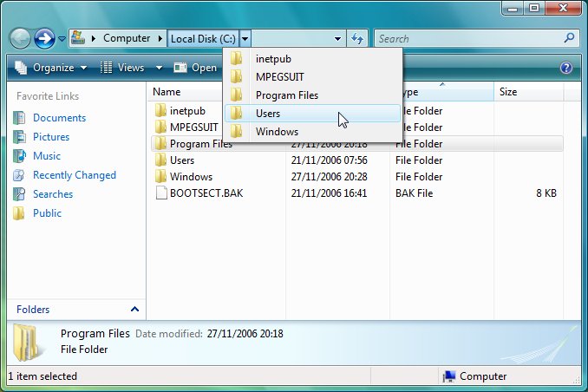Image resolution: width=588 pixels, height=392 pixels.
Task: Click the '1 item selected' status text
Action: click(x=42, y=376)
